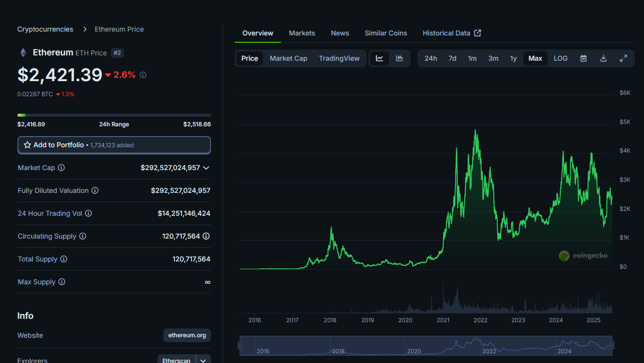Click the star icon in Add to Portfolio
Image resolution: width=644 pixels, height=363 pixels.
(x=27, y=145)
